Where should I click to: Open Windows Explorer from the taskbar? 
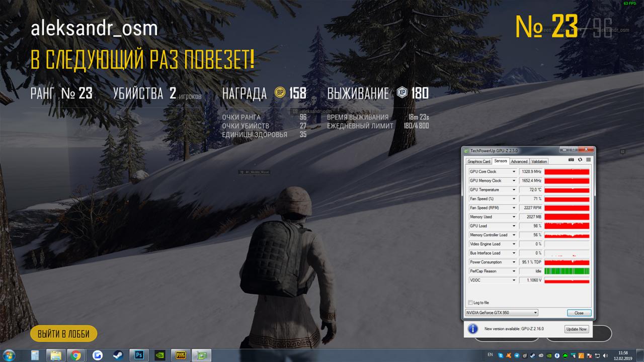coord(55,355)
